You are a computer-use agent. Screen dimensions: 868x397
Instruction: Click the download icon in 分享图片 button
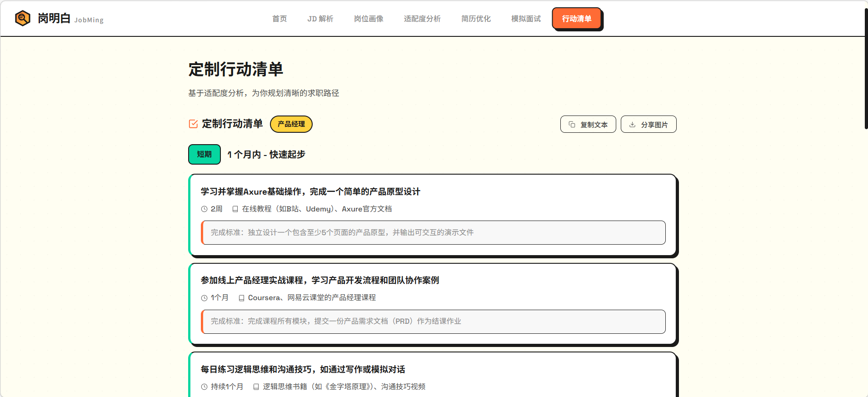(632, 125)
